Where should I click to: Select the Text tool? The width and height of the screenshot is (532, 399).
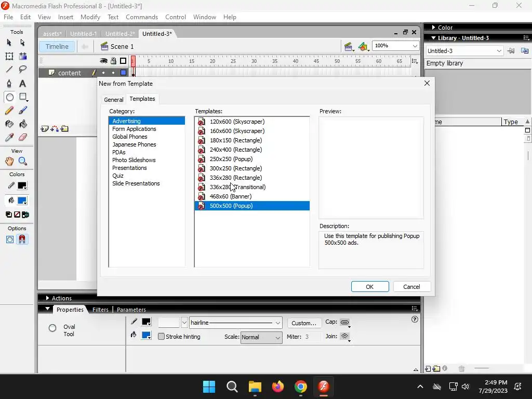[x=22, y=84]
